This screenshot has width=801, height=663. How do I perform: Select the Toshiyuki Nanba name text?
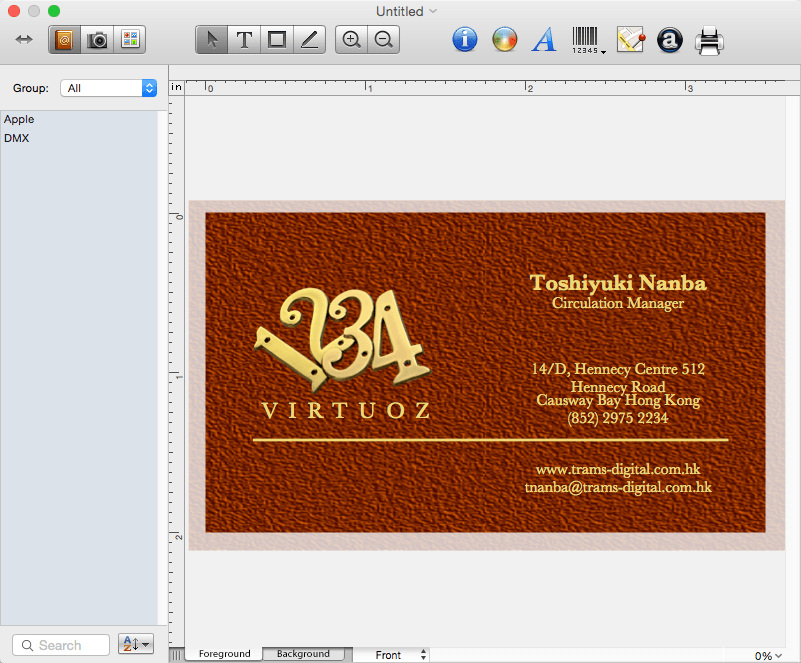[618, 283]
